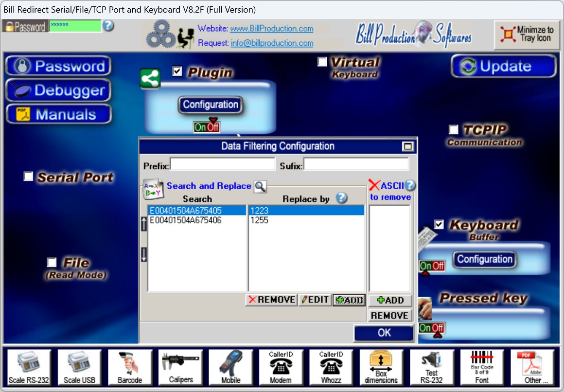Image resolution: width=564 pixels, height=392 pixels.
Task: Open the Barcode scanner icon
Action: pyautogui.click(x=130, y=367)
